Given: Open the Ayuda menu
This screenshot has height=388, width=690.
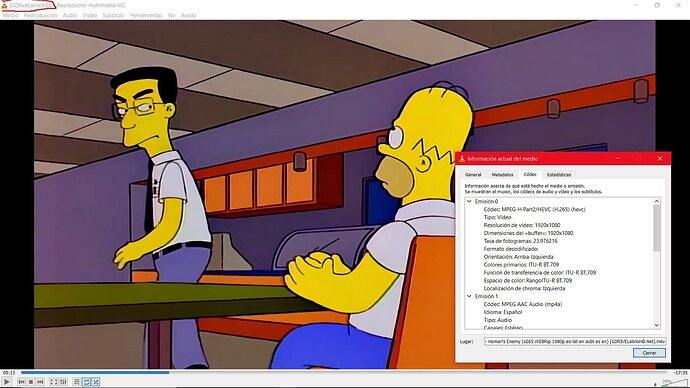Looking at the screenshot, I should point(188,15).
